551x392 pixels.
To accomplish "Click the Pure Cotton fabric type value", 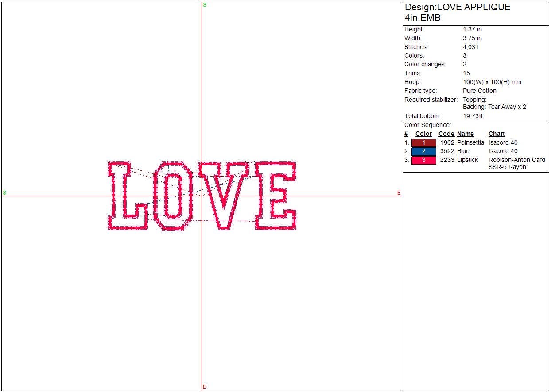I will [479, 91].
